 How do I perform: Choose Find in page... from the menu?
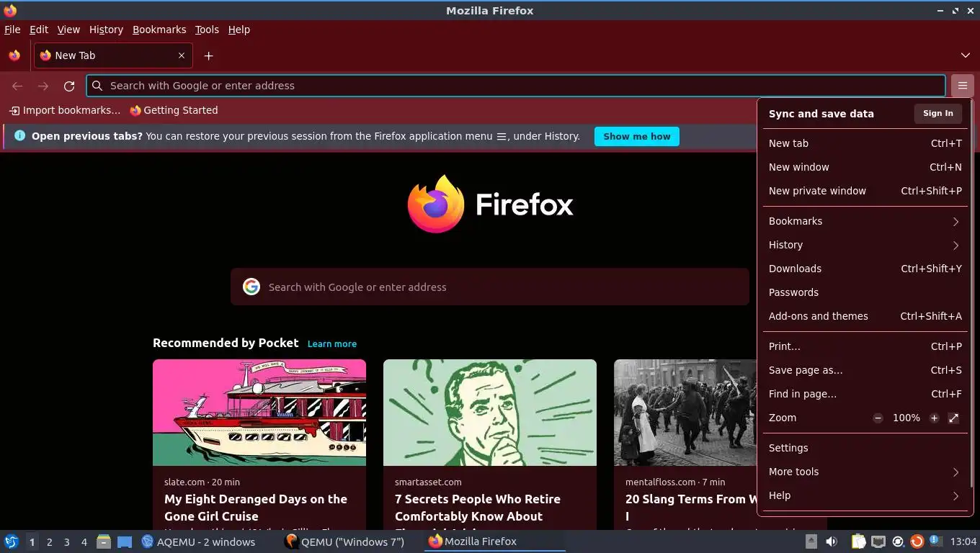(x=865, y=394)
